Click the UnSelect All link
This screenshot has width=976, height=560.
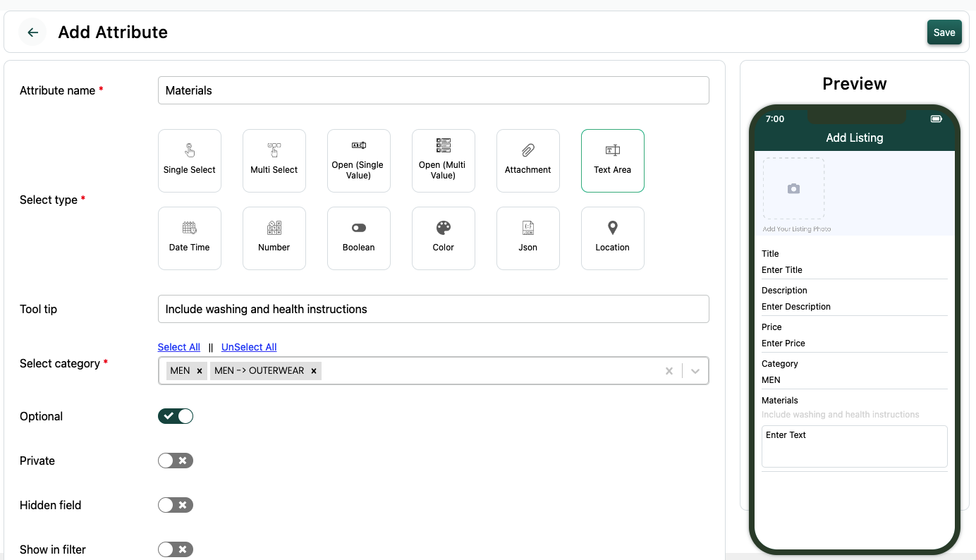coord(249,347)
